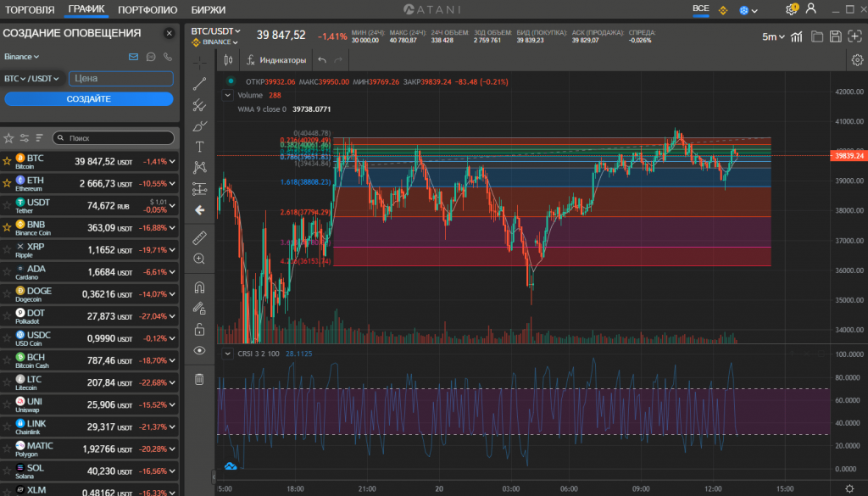Open the BINANCE exchange selector below pair
Screen dimensions: 868x496
coord(214,42)
